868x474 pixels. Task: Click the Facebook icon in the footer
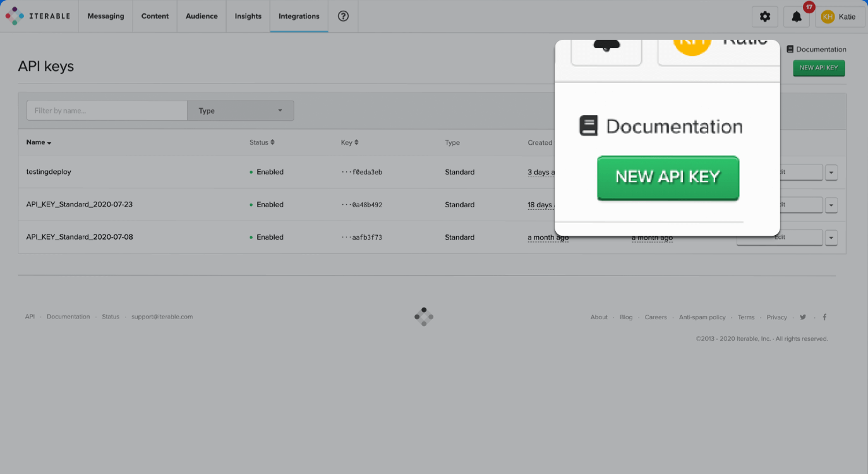[x=824, y=317]
